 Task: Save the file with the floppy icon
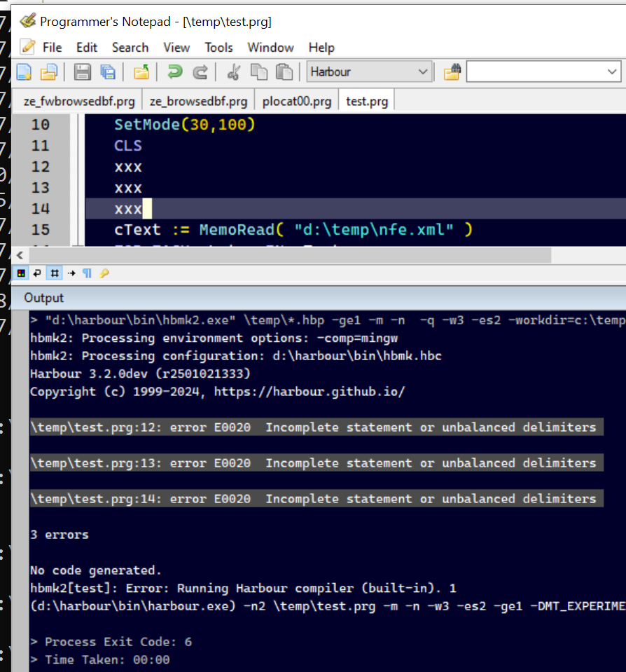coord(83,71)
